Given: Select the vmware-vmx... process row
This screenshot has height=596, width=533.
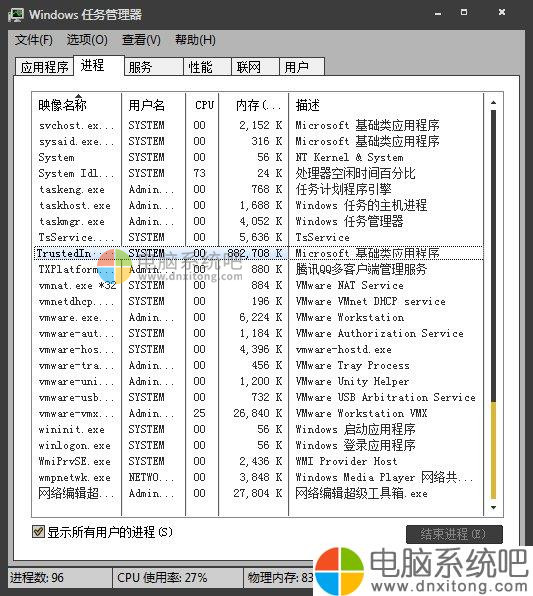Looking at the screenshot, I should click(x=258, y=413).
